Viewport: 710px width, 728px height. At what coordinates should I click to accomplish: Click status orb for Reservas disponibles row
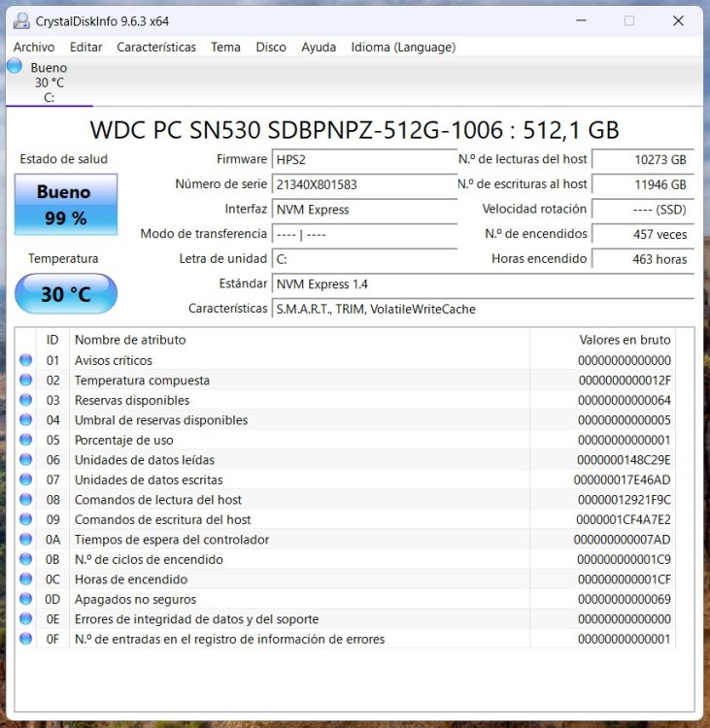[x=26, y=400]
